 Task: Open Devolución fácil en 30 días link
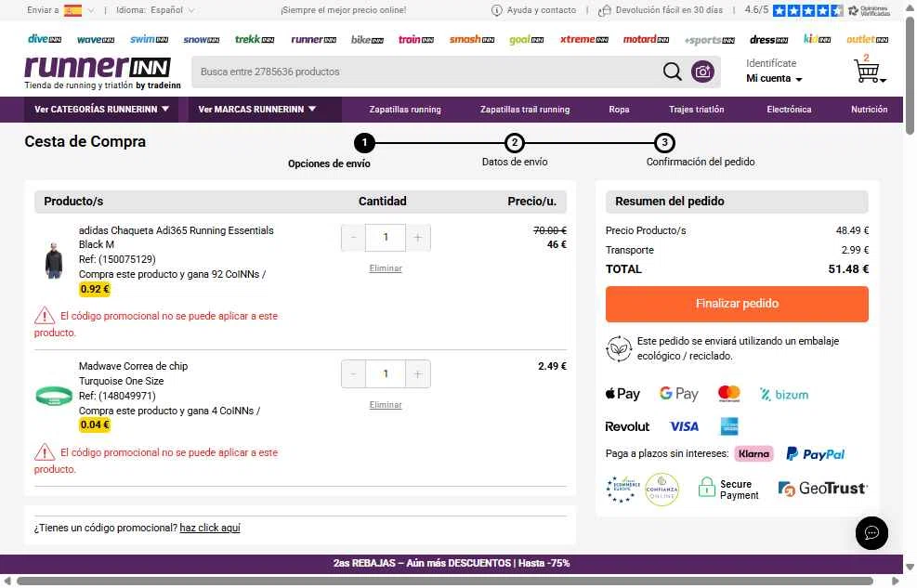[x=661, y=10]
